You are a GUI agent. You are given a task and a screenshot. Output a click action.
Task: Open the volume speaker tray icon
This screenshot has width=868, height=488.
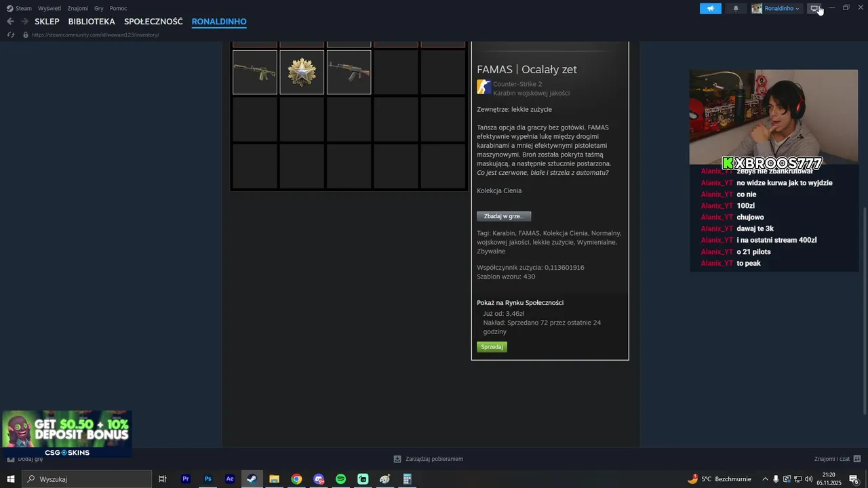pos(808,479)
